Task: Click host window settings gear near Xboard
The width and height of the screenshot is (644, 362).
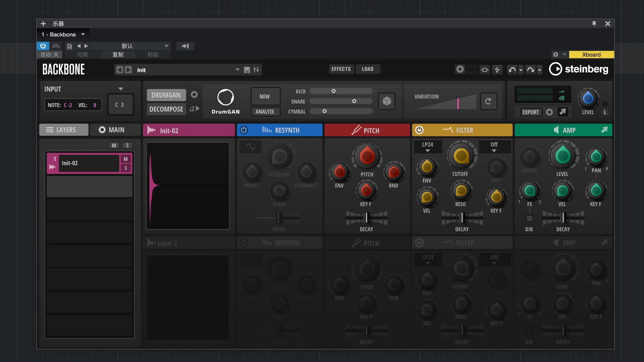Action: pos(555,55)
